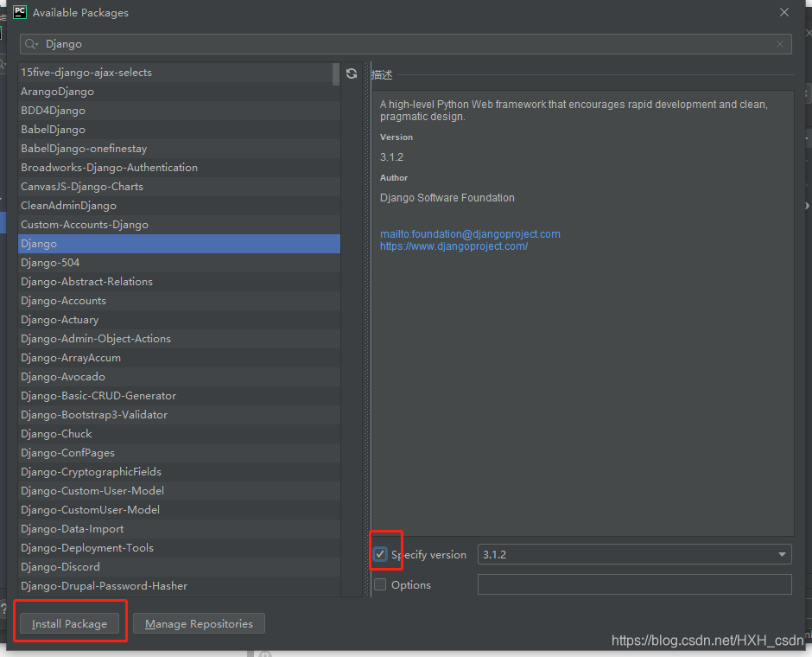This screenshot has width=812, height=657.
Task: Click the package list scrollbar thumb
Action: [335, 74]
